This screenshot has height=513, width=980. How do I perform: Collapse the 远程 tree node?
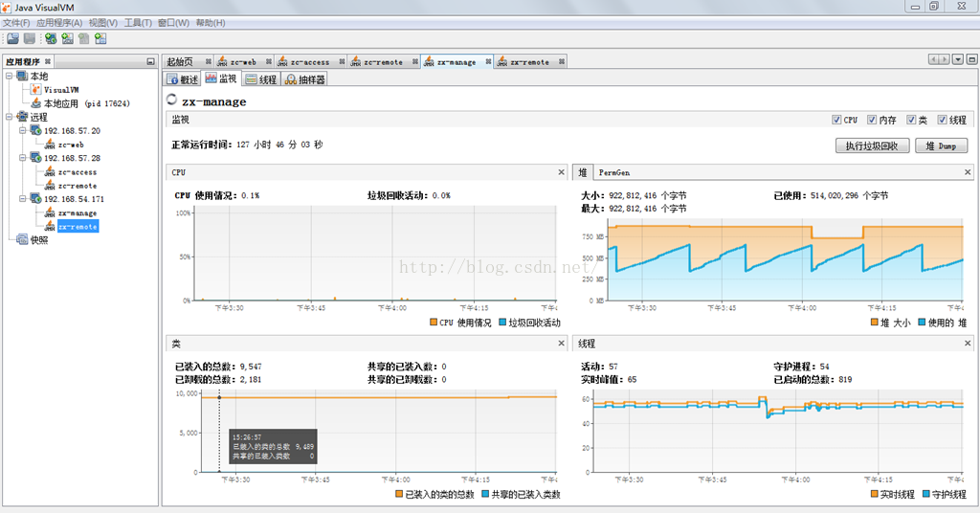coord(9,117)
